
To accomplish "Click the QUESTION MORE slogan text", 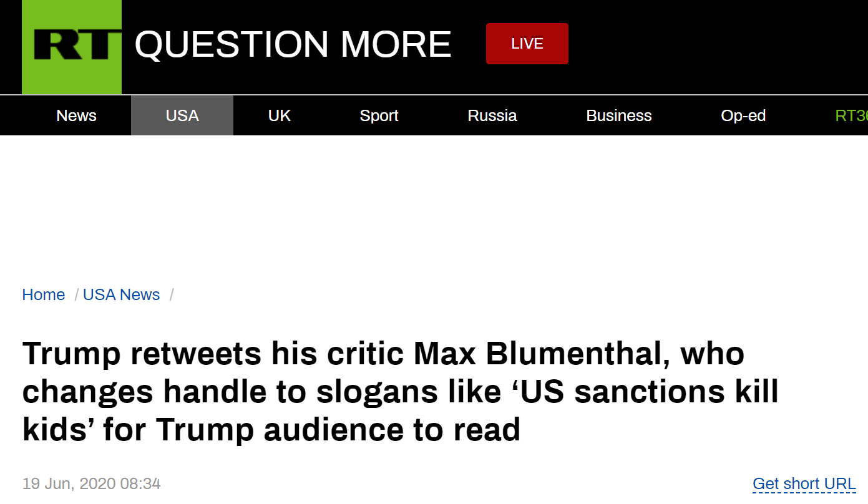I will point(293,44).
